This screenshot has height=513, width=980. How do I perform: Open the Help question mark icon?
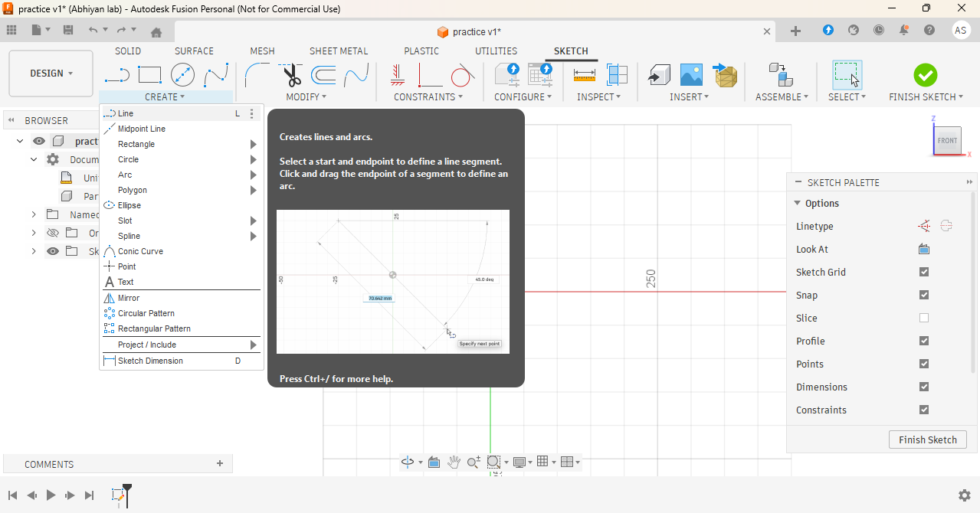(929, 31)
